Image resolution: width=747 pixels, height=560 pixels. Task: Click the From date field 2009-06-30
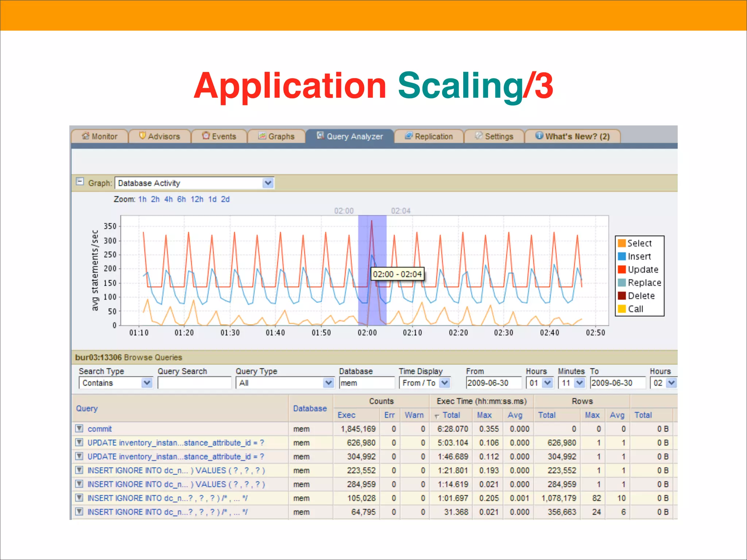coord(494,383)
